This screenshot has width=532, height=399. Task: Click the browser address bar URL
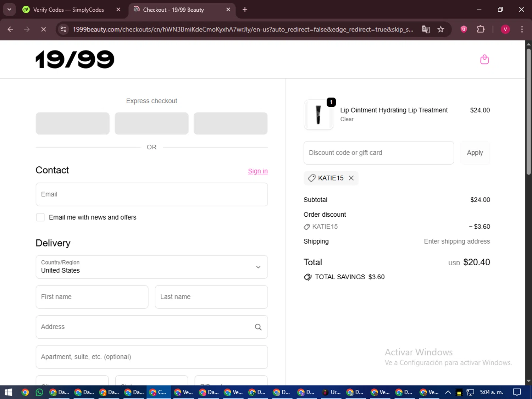(243, 29)
